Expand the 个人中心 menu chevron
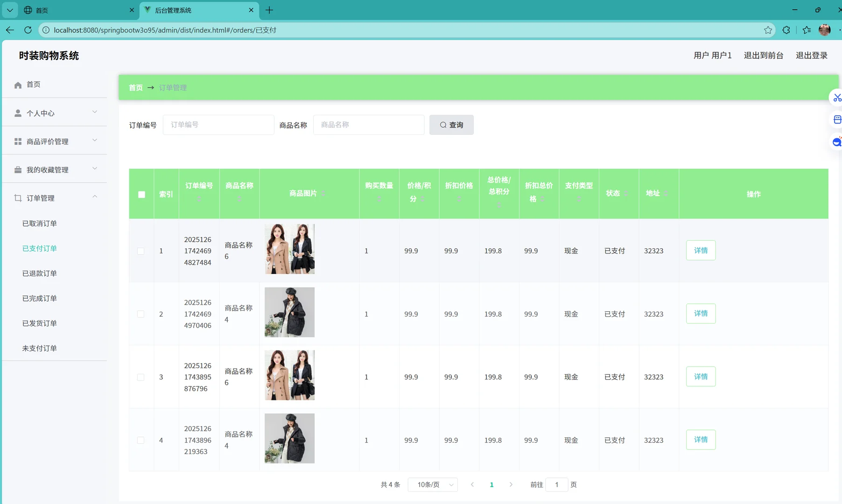Image resolution: width=842 pixels, height=504 pixels. pyautogui.click(x=95, y=112)
